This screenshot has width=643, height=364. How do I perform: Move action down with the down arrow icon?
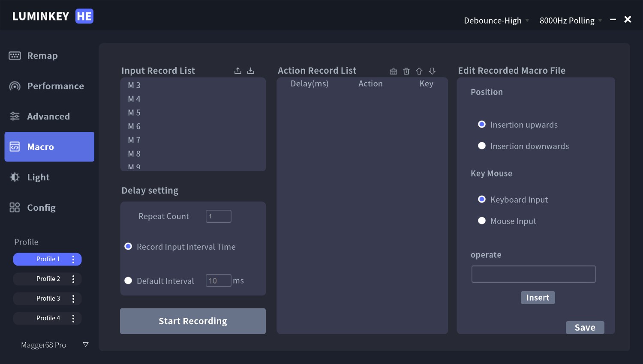point(432,71)
